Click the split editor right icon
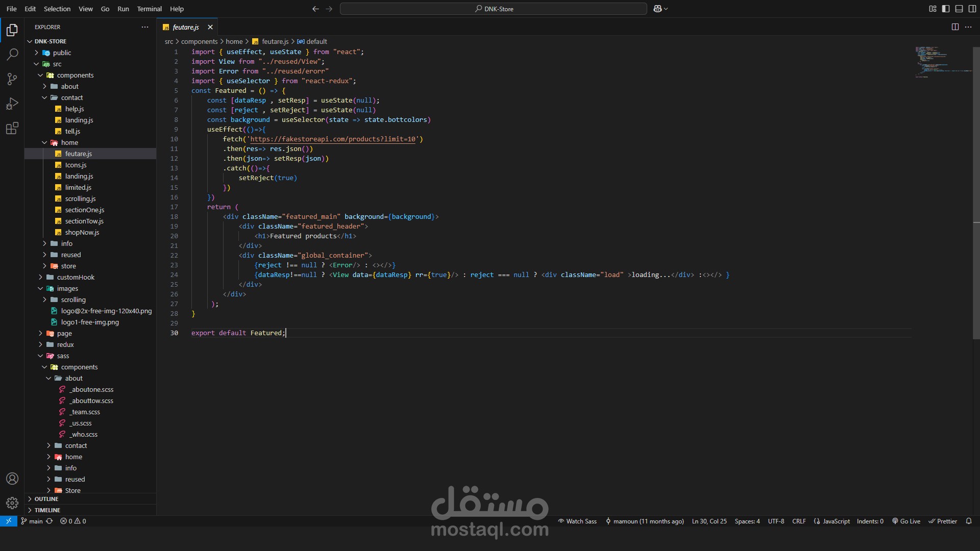The image size is (980, 551). point(955,27)
